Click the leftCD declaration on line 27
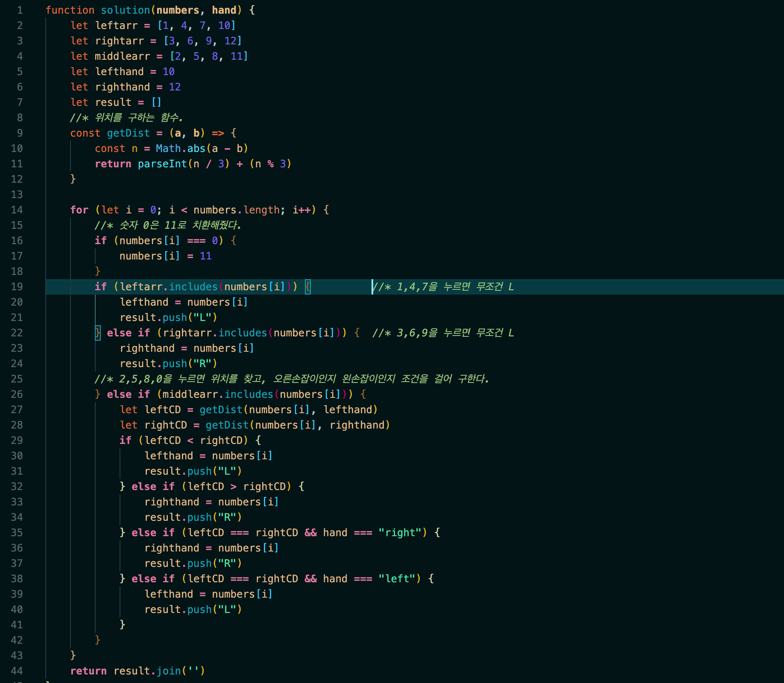This screenshot has height=683, width=784. (162, 410)
